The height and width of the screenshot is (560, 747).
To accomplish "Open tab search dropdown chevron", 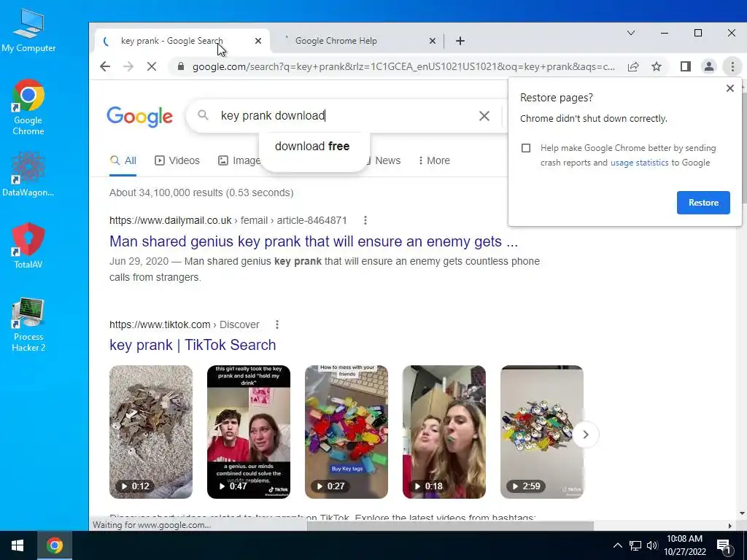I will (x=631, y=34).
